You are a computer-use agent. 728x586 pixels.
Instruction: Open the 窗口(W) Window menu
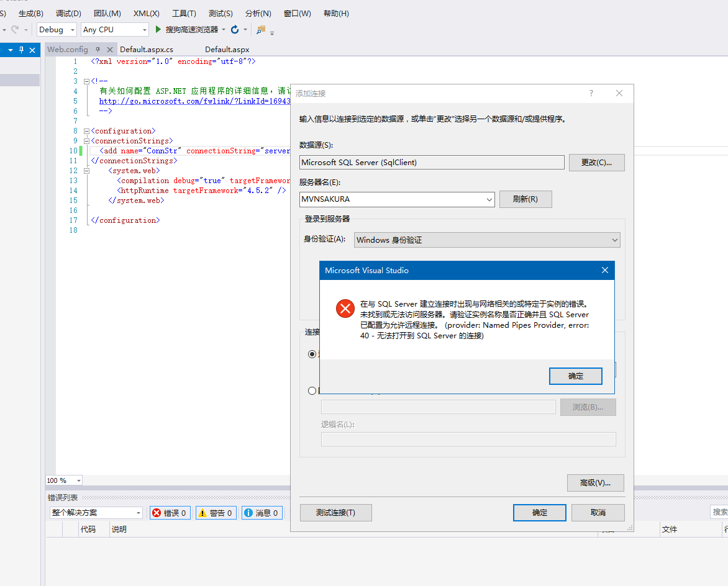(x=297, y=14)
